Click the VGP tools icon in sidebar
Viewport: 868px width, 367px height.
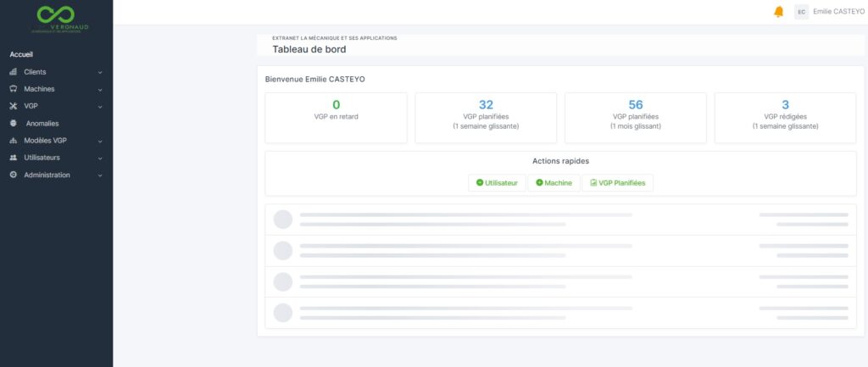[x=14, y=106]
